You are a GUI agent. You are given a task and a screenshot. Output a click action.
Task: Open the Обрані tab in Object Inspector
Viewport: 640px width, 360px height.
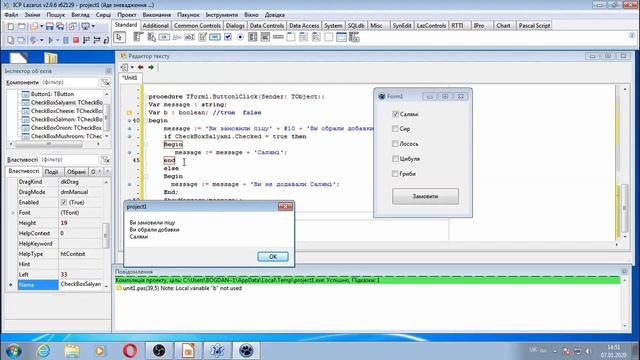(x=76, y=172)
